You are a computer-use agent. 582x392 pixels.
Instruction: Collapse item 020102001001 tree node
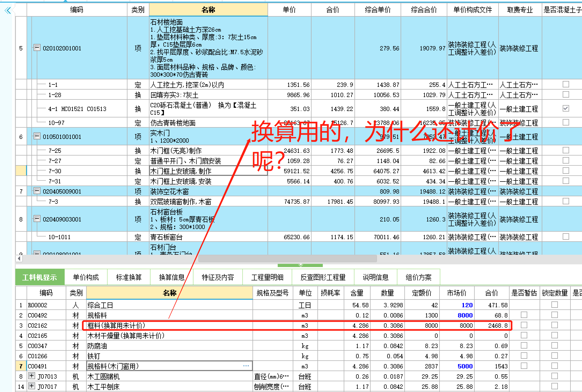[37, 48]
